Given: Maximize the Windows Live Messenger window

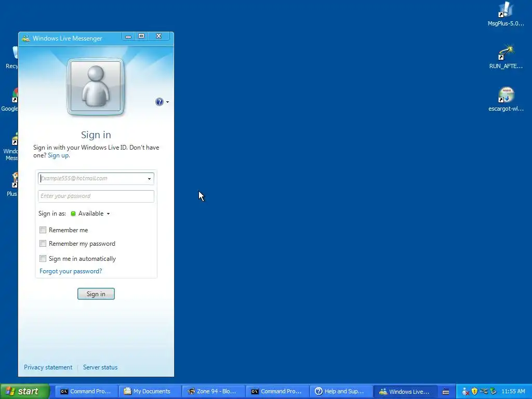Looking at the screenshot, I should (x=141, y=36).
